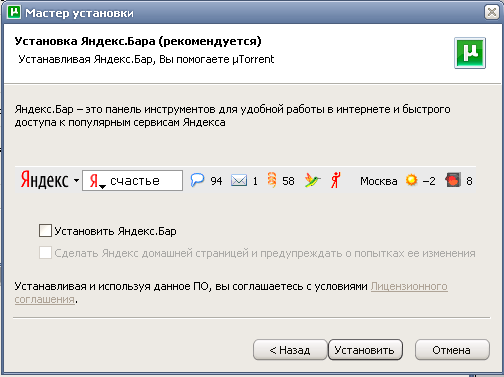504x377 pixels.
Task: Click the green hummingbird icon
Action: [x=312, y=180]
